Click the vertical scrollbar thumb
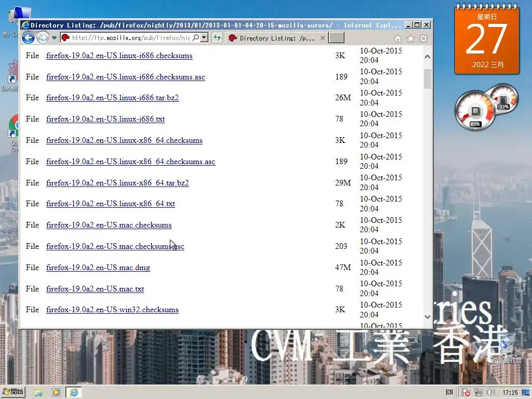532x399 pixels. (428, 79)
